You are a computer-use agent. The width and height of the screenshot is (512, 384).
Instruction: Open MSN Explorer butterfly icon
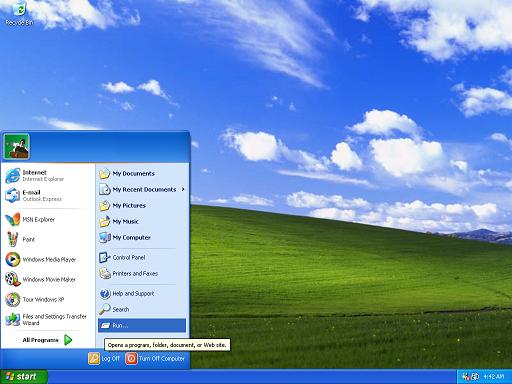pos(13,219)
